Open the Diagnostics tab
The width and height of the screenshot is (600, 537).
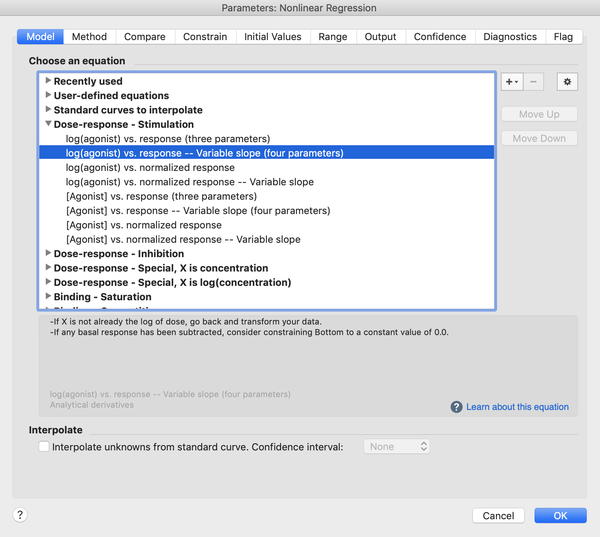[510, 37]
